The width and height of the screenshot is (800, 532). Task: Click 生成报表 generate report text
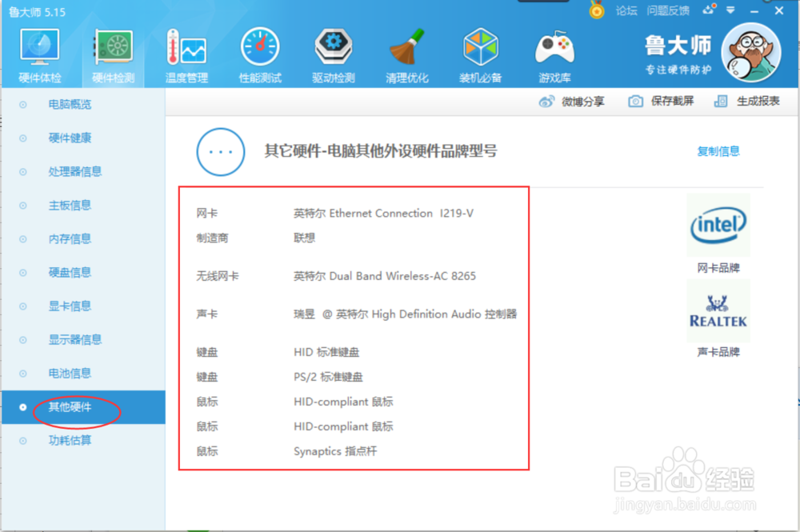[758, 101]
